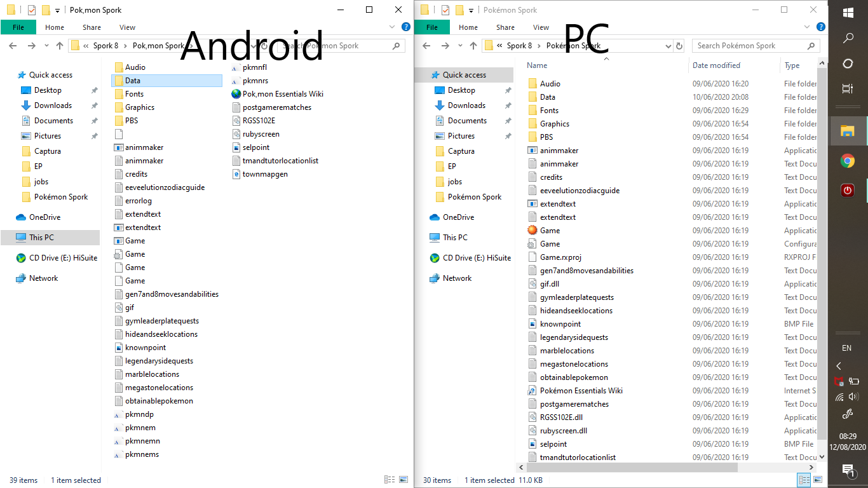This screenshot has height=488, width=868.
Task: Select Downloads in the right window's navigation pane
Action: point(466,105)
